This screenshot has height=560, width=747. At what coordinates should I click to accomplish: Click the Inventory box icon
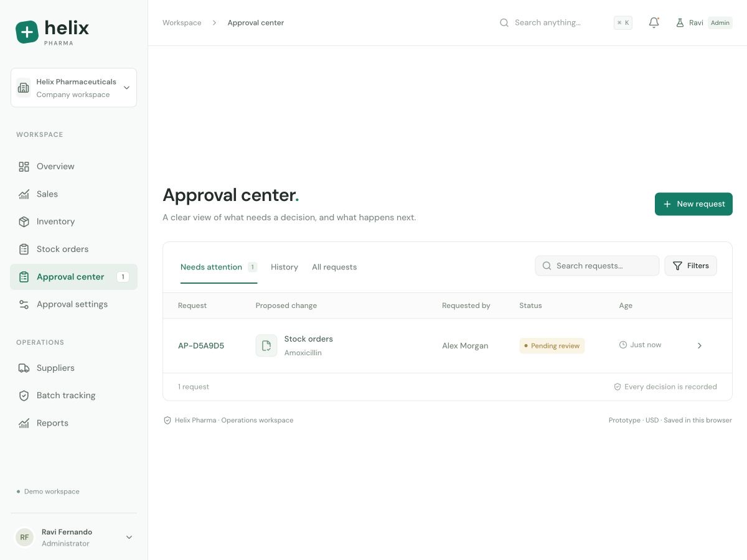point(24,222)
